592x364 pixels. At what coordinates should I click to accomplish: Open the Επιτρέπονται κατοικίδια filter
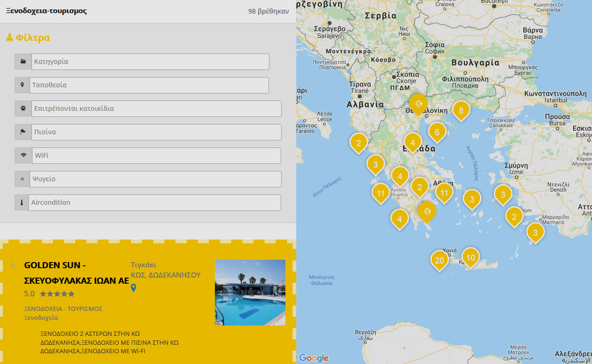point(156,108)
